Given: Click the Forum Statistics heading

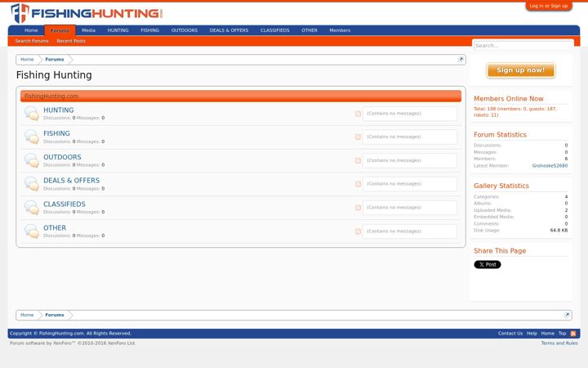Looking at the screenshot, I should [500, 135].
